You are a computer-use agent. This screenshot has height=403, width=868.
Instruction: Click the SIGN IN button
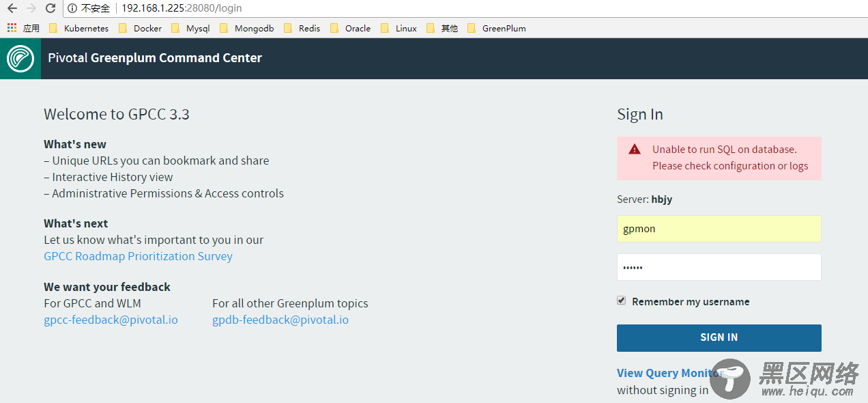(719, 337)
